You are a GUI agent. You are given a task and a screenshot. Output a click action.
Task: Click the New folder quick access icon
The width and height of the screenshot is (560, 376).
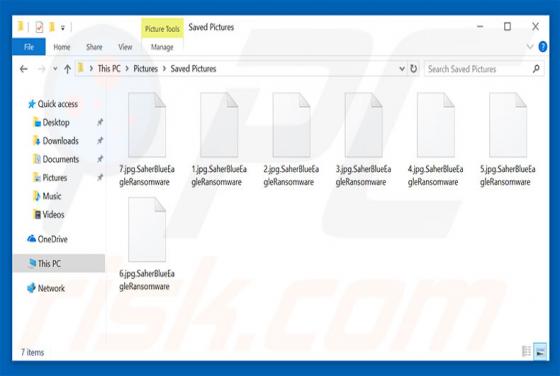pyautogui.click(x=52, y=27)
